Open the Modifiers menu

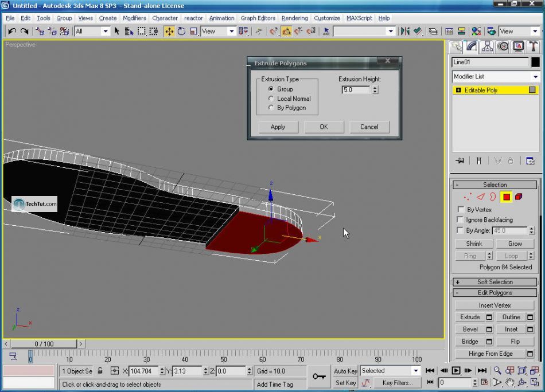click(x=134, y=18)
